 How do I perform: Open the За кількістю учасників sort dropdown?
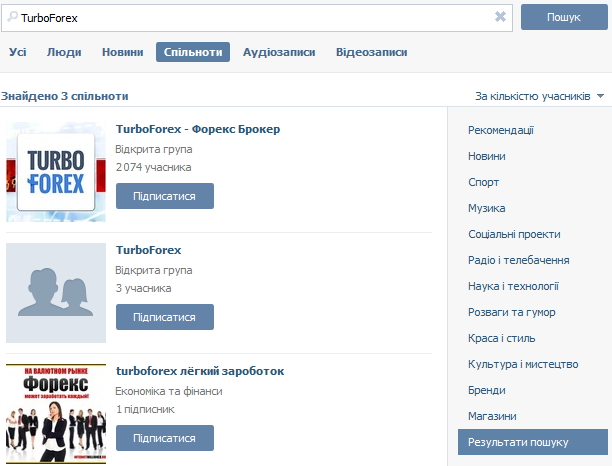tap(539, 96)
